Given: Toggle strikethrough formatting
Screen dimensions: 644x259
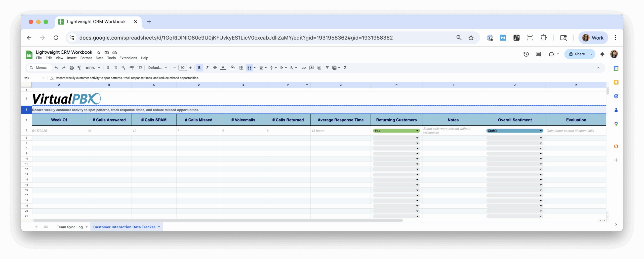Looking at the screenshot, I should [215, 68].
